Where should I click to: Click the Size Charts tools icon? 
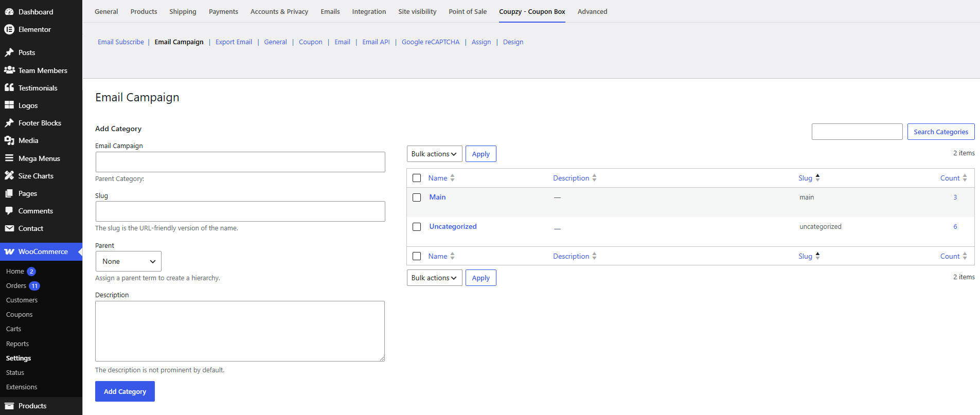pos(9,176)
